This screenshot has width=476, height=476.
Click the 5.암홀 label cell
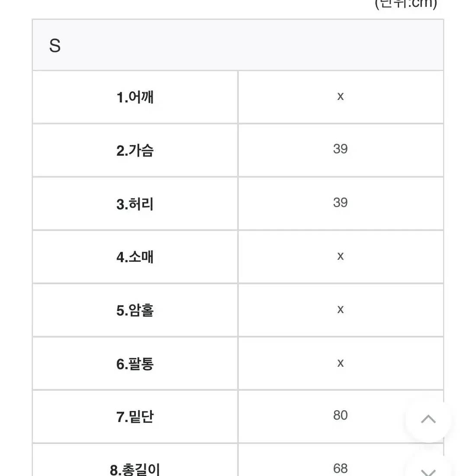(135, 311)
